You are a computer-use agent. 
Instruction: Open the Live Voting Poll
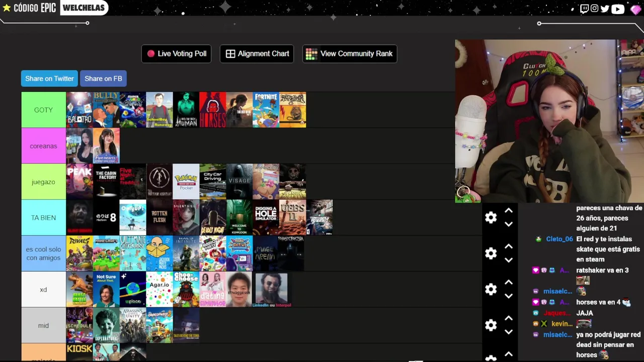(177, 54)
